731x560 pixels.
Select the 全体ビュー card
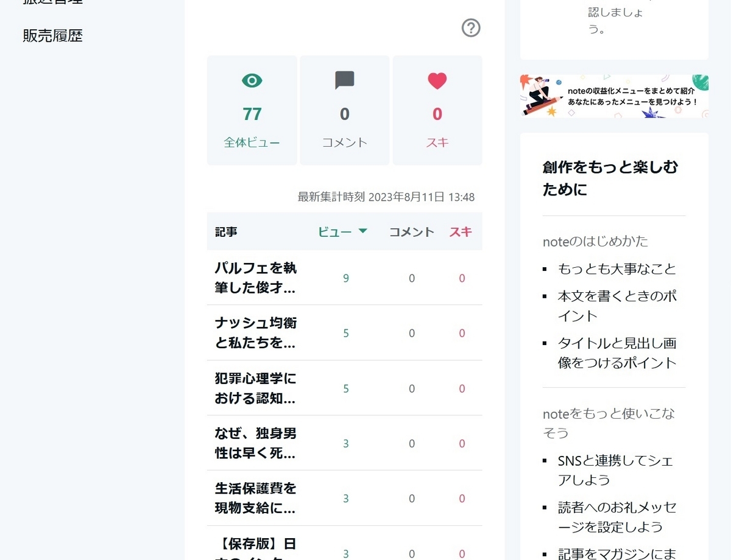[252, 110]
